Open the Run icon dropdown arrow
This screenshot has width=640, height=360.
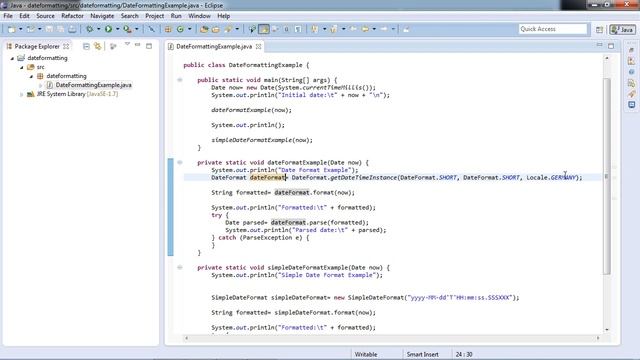pos(118,29)
